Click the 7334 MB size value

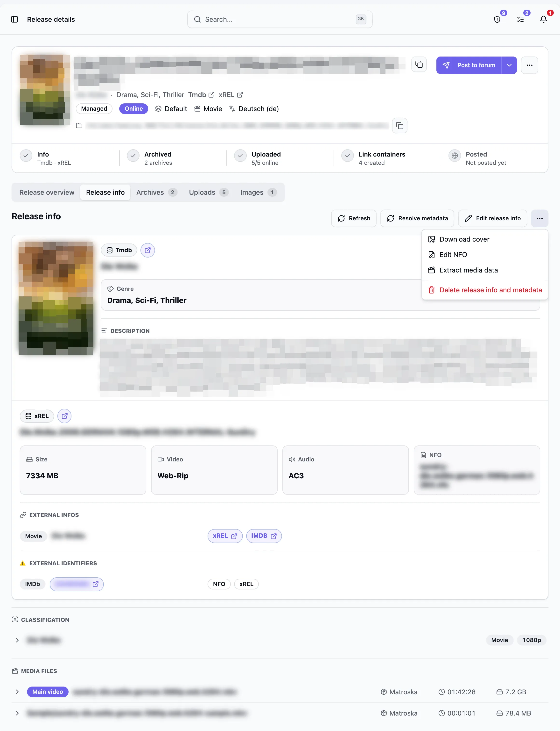pos(42,476)
